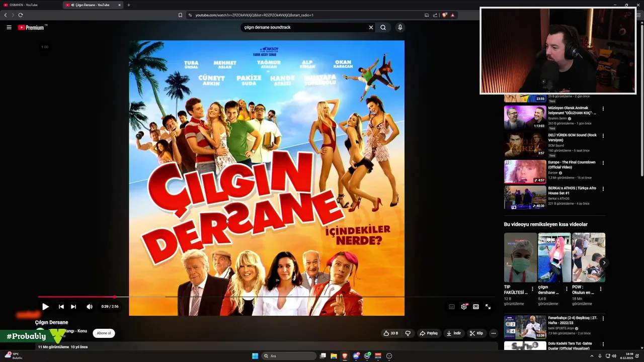Open BERKAI x ATHOS Afro House Set thumbnail
Screen dimensions: 644x362
point(525,198)
